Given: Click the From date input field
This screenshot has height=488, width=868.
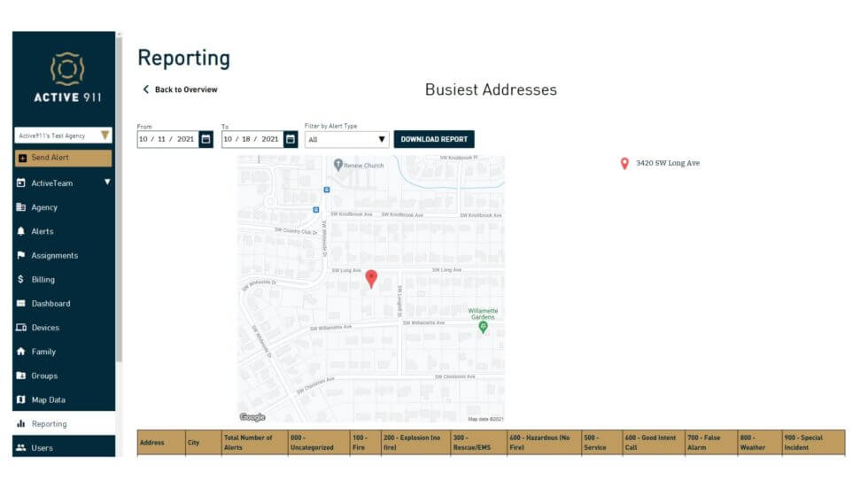Looking at the screenshot, I should click(x=167, y=139).
